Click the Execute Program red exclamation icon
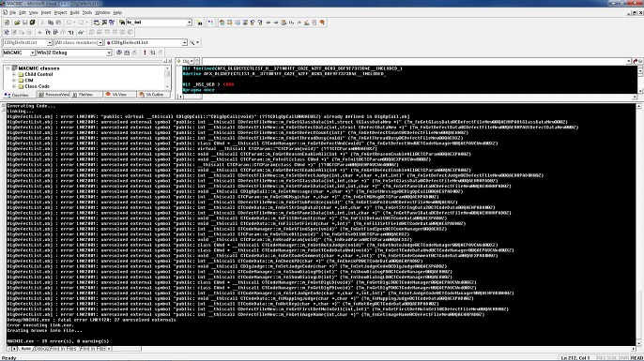 click(x=145, y=53)
